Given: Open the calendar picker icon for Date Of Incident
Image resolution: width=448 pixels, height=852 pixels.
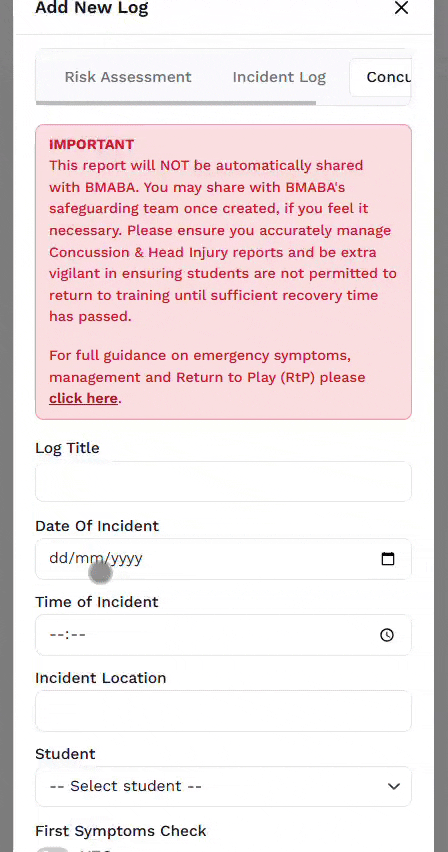Looking at the screenshot, I should point(388,559).
